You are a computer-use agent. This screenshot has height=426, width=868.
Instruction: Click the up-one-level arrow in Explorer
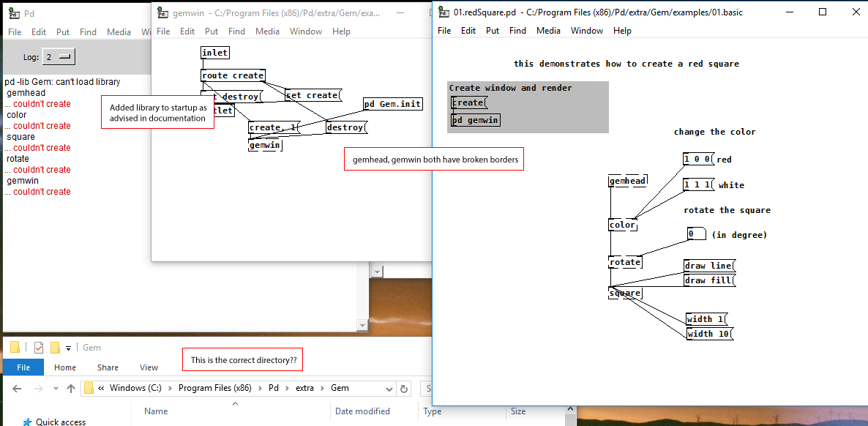70,389
